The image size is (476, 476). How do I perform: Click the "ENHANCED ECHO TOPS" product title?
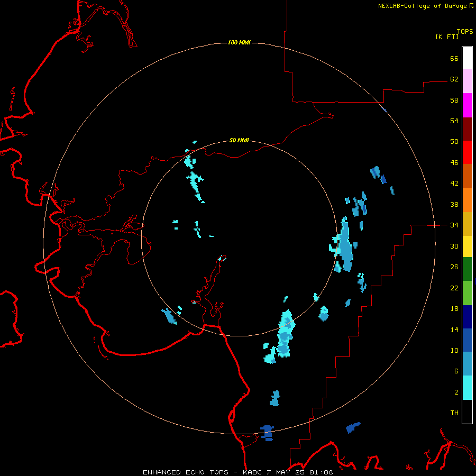coord(186,472)
